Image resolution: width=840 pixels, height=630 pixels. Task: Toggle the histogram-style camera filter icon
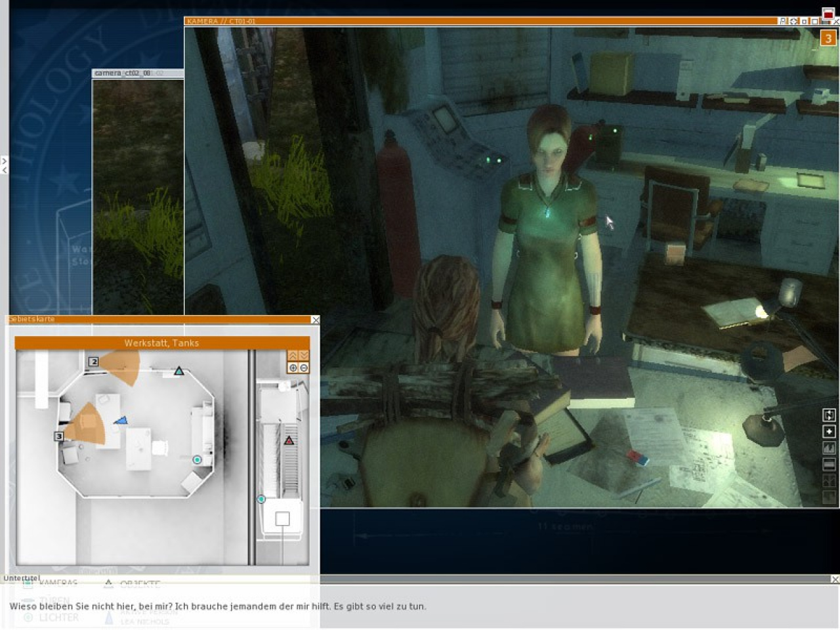829,448
